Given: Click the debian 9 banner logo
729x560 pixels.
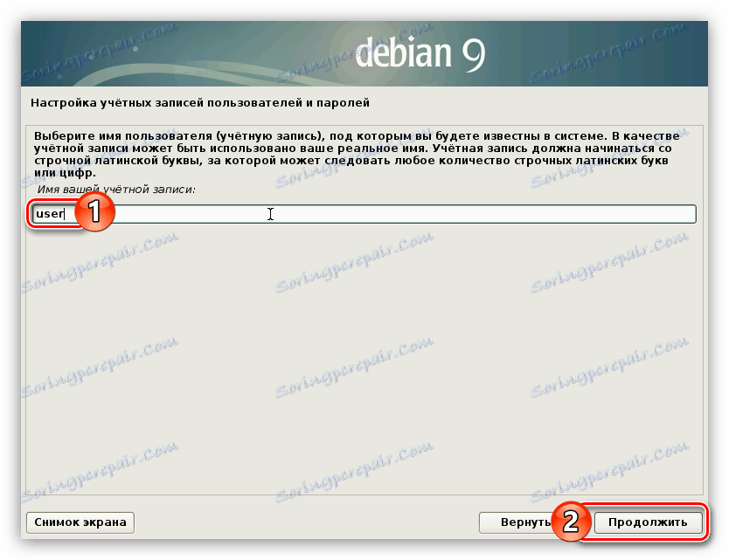Looking at the screenshot, I should 420,53.
